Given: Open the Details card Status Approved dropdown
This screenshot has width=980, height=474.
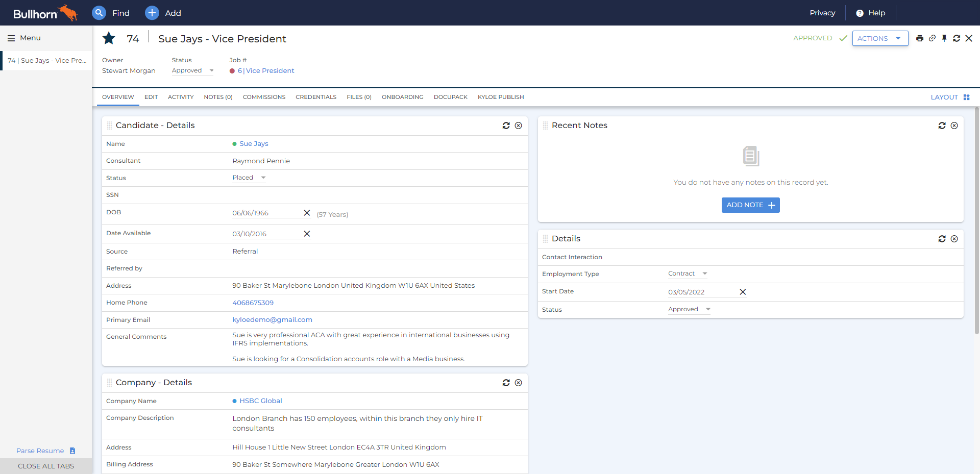Looking at the screenshot, I should coord(689,309).
